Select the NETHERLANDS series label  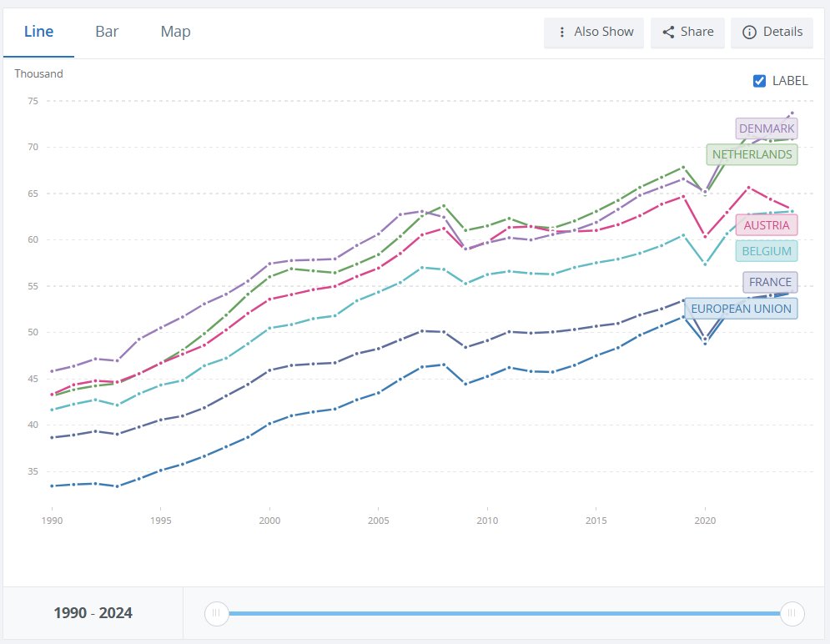[752, 154]
